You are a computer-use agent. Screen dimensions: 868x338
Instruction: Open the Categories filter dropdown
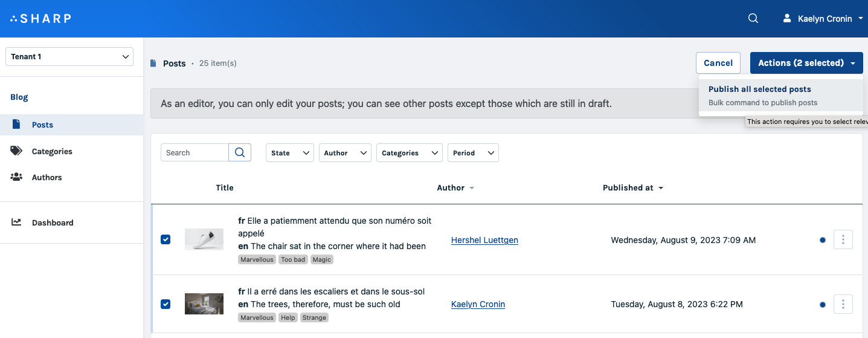pyautogui.click(x=410, y=153)
